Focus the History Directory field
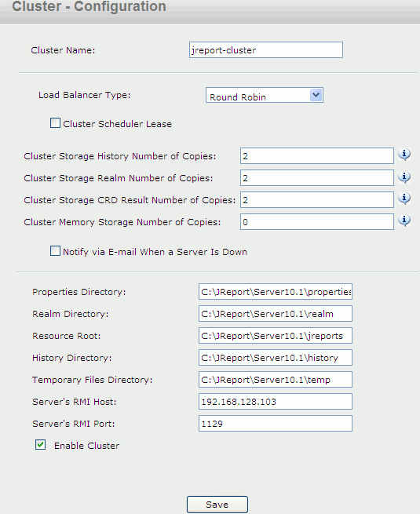This screenshot has height=514, width=420. click(x=275, y=358)
